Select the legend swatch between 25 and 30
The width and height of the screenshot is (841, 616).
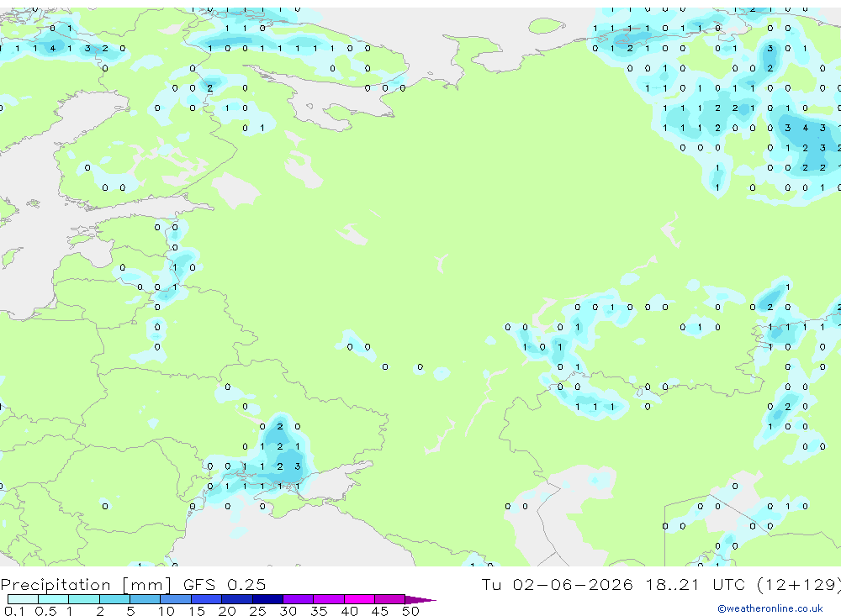tap(267, 599)
